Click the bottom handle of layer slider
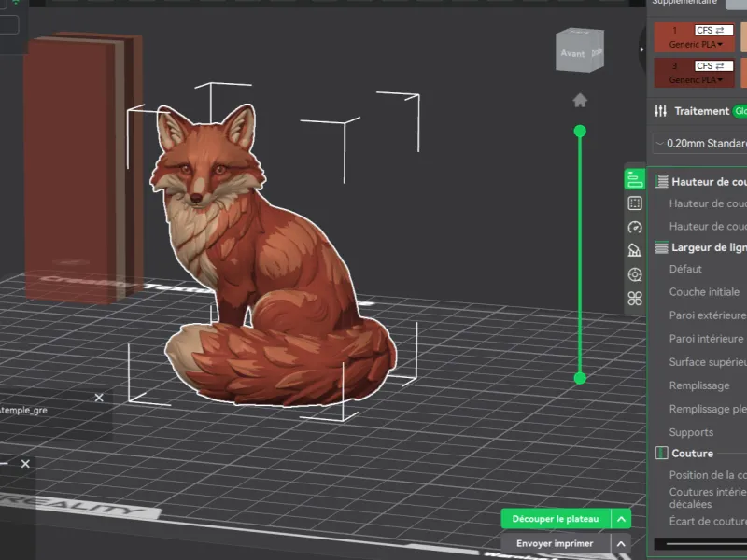 (580, 379)
